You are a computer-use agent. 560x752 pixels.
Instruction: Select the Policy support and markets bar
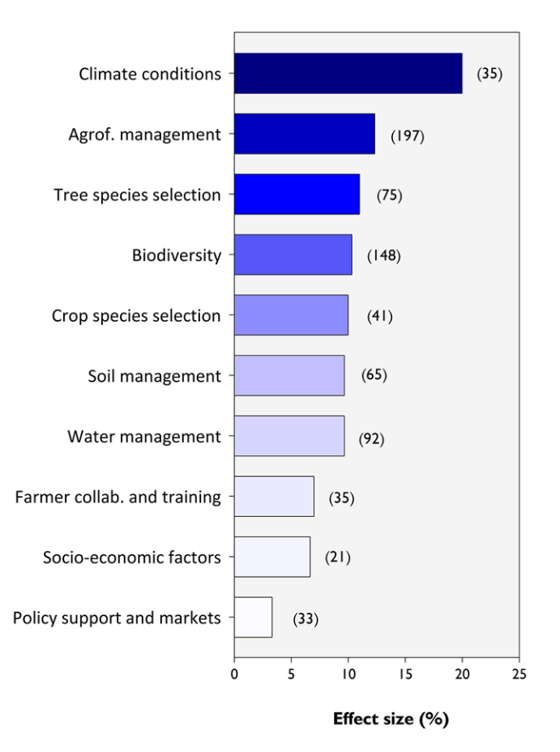[253, 617]
